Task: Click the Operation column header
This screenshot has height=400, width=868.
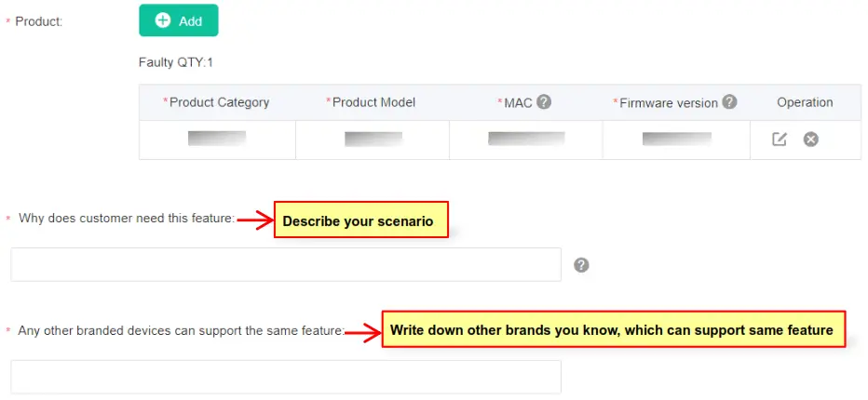Action: (x=805, y=102)
